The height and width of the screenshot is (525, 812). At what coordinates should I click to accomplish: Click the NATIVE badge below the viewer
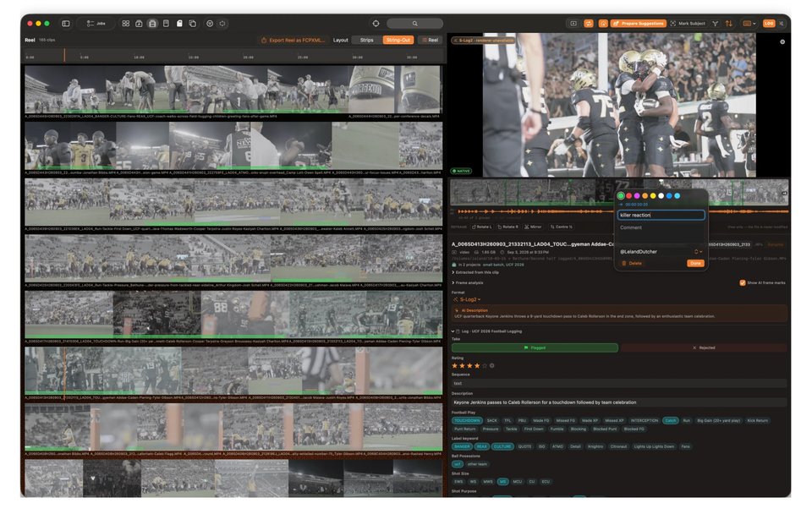click(461, 171)
